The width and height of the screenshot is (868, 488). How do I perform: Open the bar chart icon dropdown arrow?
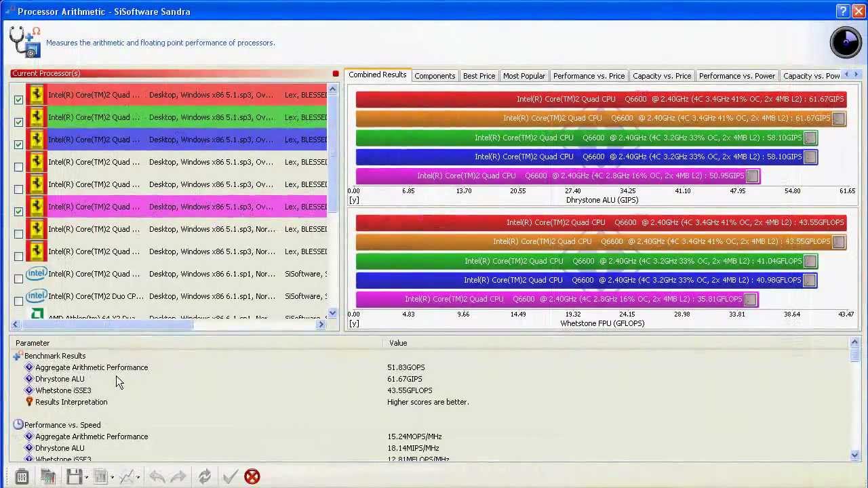pos(112,477)
